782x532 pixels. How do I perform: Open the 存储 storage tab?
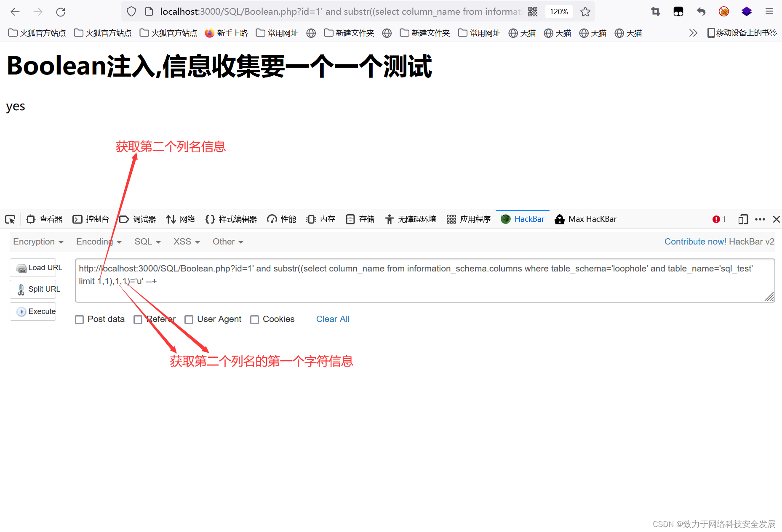[360, 219]
